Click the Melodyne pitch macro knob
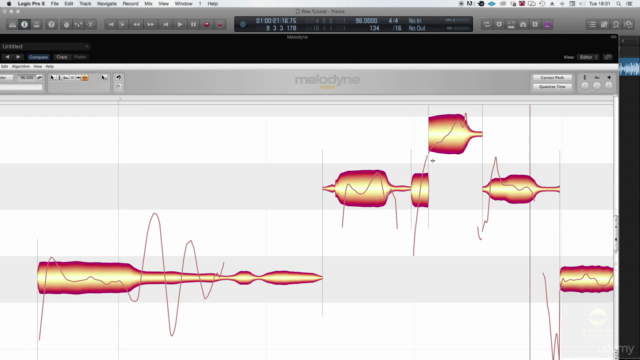This screenshot has height=360, width=640. click(584, 85)
